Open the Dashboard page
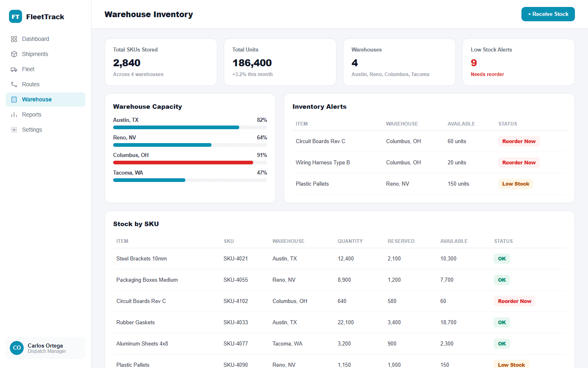Viewport: 588px width, 368px height. click(x=45, y=39)
